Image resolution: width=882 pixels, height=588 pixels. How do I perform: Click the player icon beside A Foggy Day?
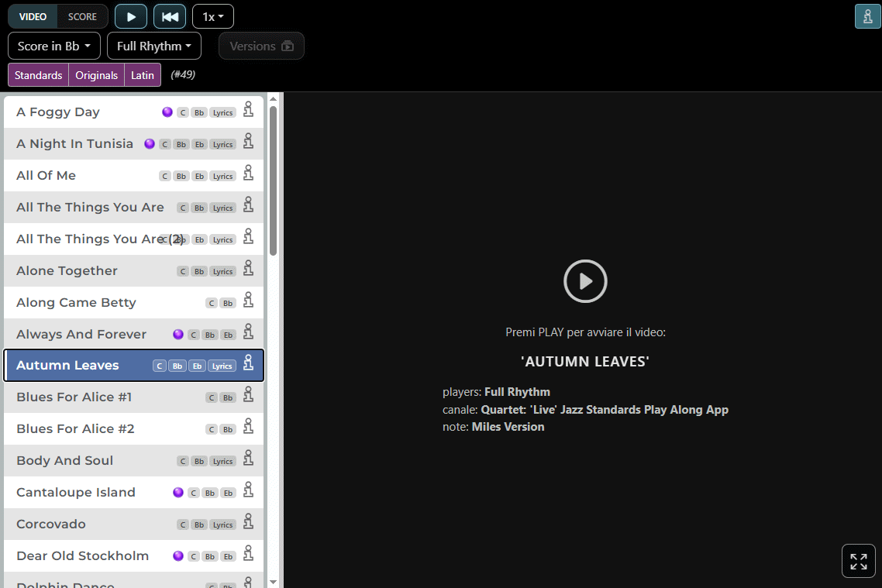(248, 109)
